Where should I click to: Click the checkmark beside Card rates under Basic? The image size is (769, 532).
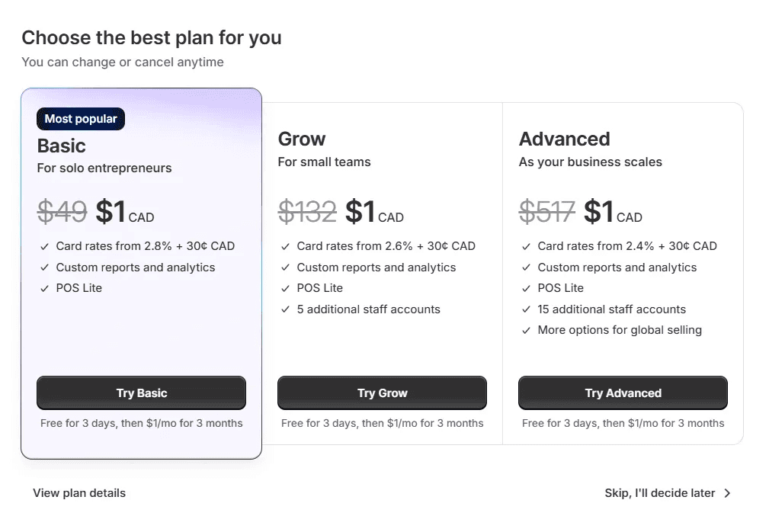(45, 245)
